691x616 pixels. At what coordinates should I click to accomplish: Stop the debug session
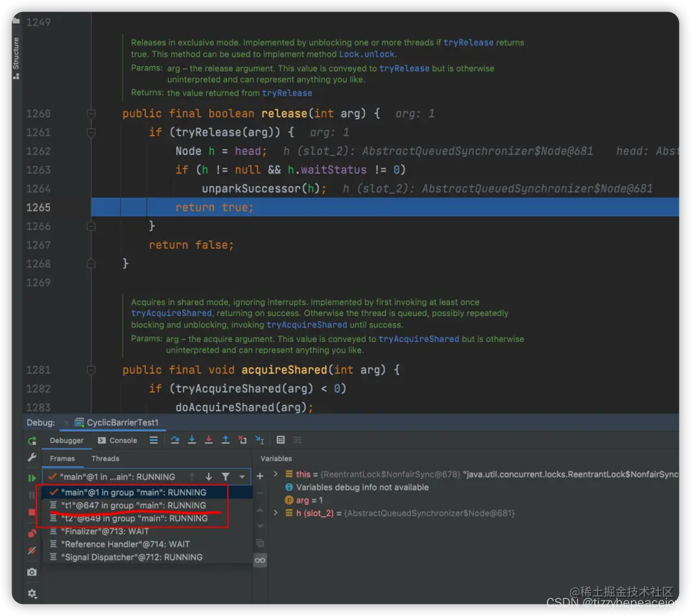pos(32,512)
